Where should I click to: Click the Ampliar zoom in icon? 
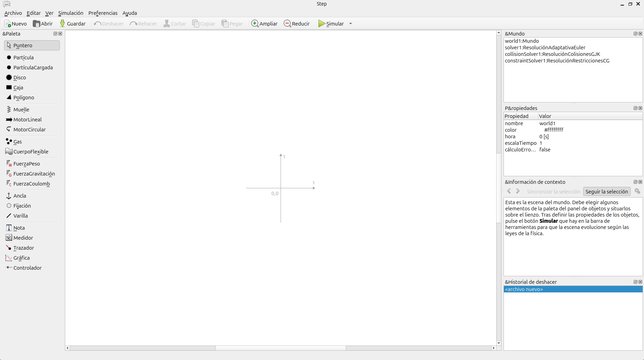pos(255,23)
